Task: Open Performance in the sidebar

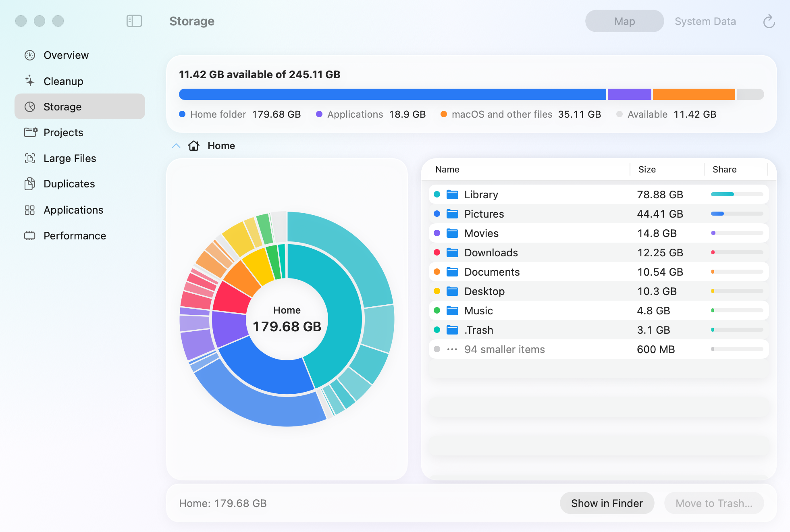Action: (x=80, y=236)
